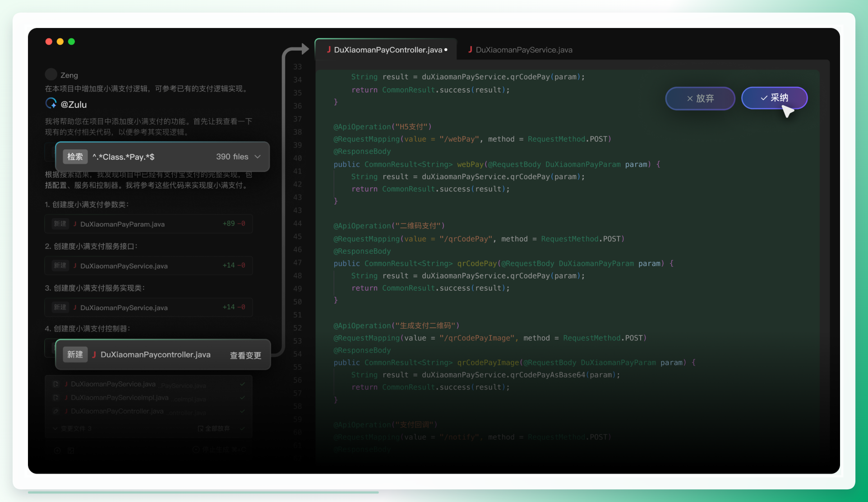Click the plus icon in chat input bar
Viewport: 868px width, 502px height.
pos(57,451)
